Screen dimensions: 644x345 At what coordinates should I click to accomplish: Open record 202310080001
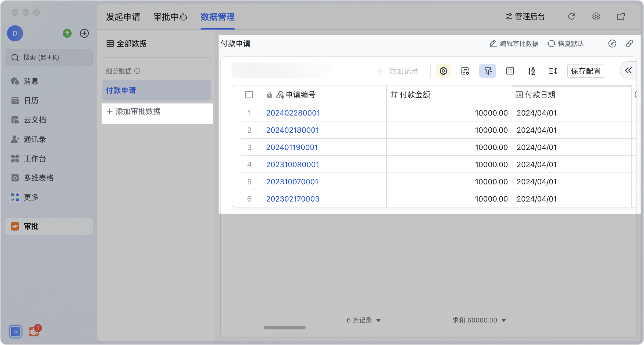click(x=292, y=164)
